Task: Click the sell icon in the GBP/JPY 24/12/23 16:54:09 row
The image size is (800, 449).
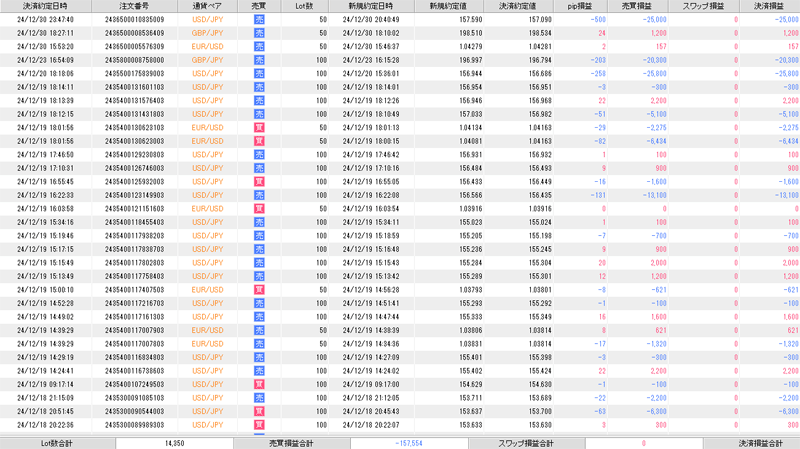Action: coord(259,60)
